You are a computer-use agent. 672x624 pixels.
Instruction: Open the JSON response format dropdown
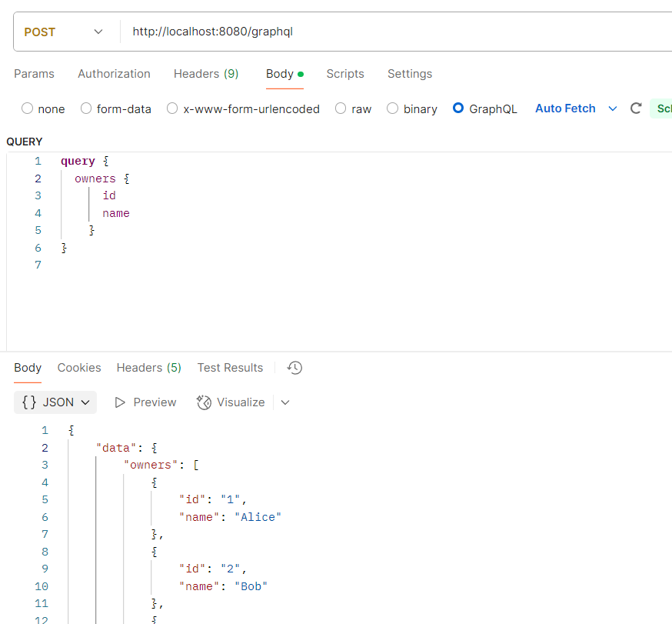pos(55,402)
